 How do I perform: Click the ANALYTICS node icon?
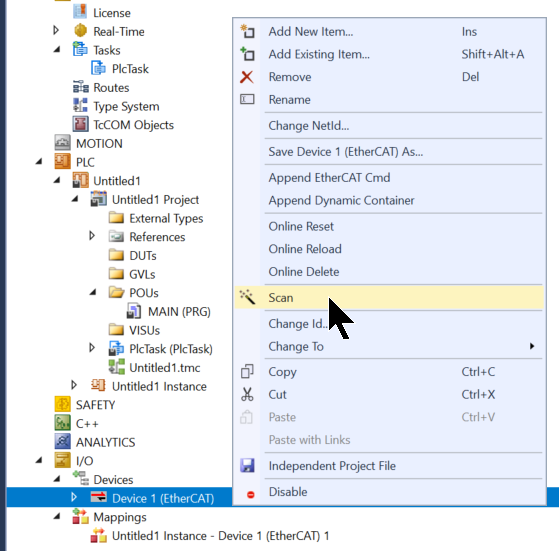pyautogui.click(x=62, y=442)
